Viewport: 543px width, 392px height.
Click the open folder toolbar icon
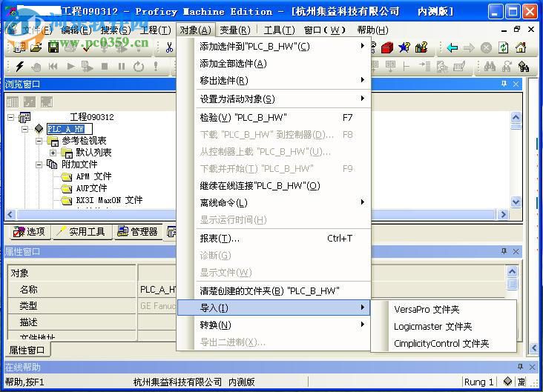(x=36, y=47)
